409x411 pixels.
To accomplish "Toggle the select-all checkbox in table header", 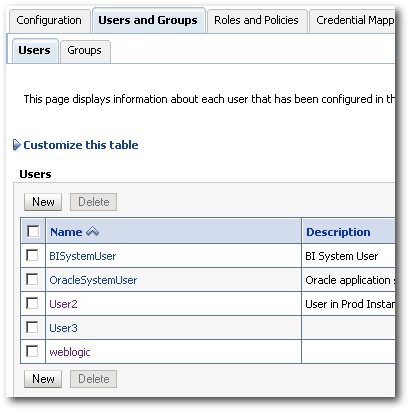I will [33, 231].
